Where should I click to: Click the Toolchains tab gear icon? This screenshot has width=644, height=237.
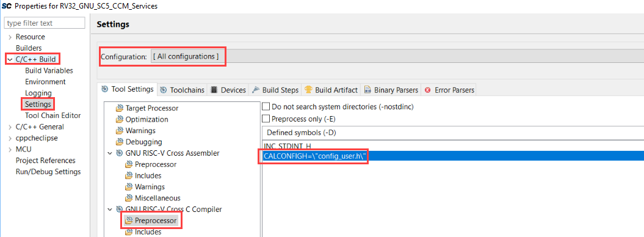pyautogui.click(x=164, y=90)
